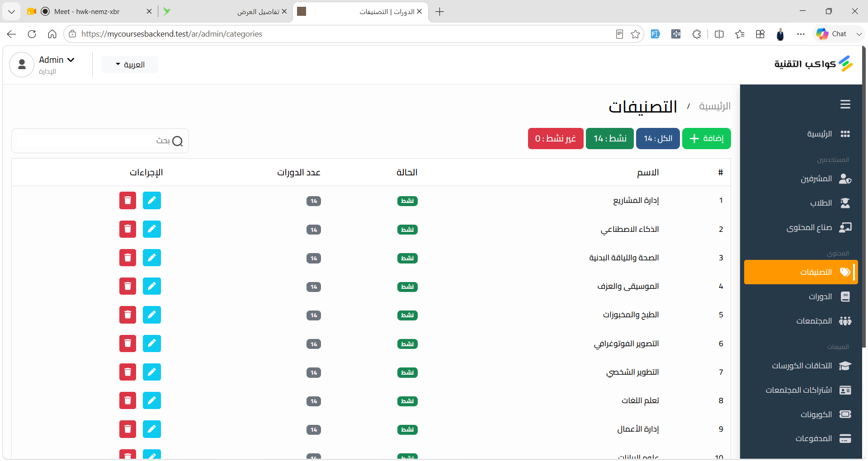Open browser split screen icon

point(719,34)
